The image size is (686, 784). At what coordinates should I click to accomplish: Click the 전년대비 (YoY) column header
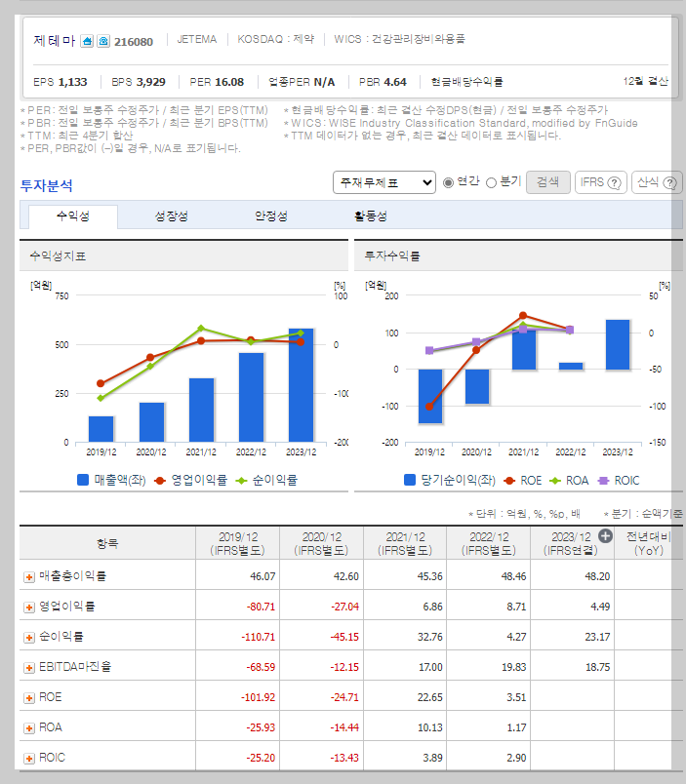pyautogui.click(x=649, y=543)
